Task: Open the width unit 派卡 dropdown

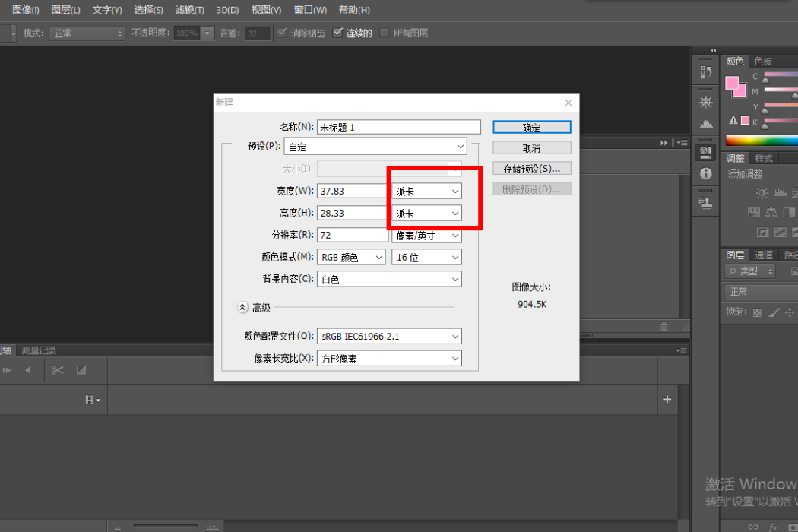Action: (x=426, y=192)
